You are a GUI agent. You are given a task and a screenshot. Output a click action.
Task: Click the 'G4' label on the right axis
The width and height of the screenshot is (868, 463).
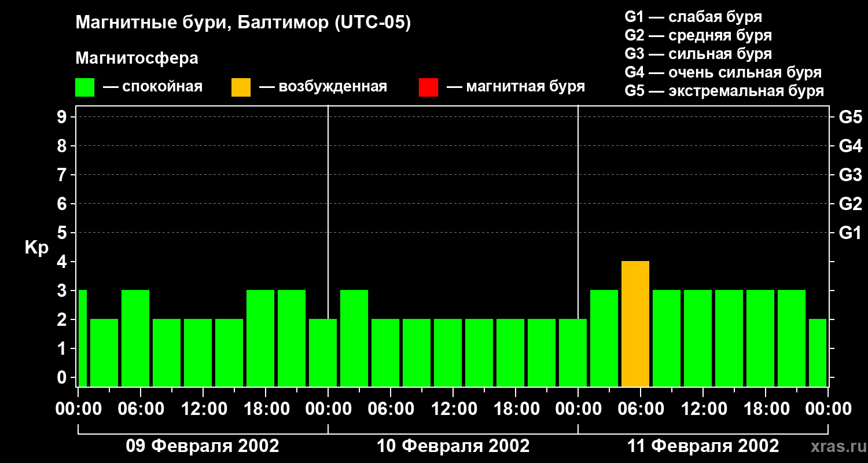pos(850,146)
